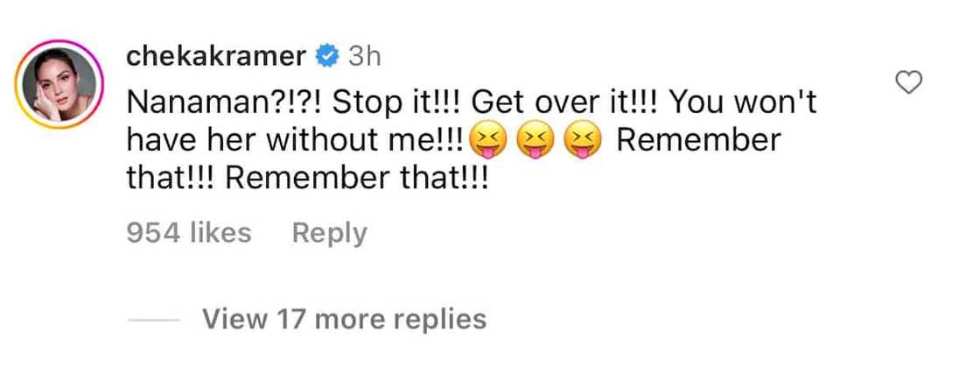The image size is (980, 367).
Task: Show who liked via "954 likes"
Action: coord(189,233)
